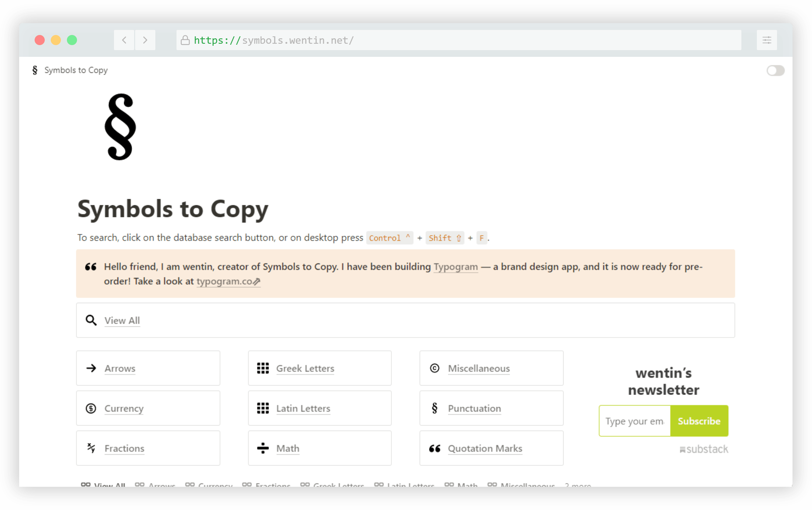Go forward using browser forward chevron
Image resolution: width=812 pixels, height=510 pixels.
[145, 40]
